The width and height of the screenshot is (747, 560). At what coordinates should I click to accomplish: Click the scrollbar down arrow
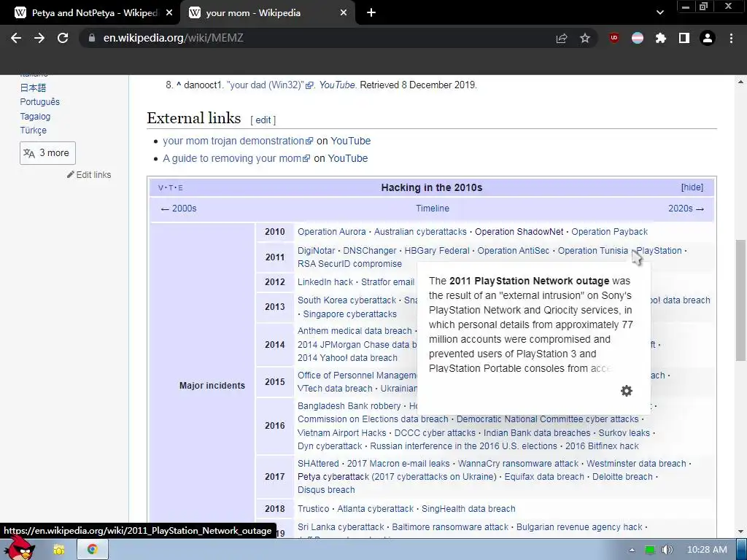[x=740, y=532]
